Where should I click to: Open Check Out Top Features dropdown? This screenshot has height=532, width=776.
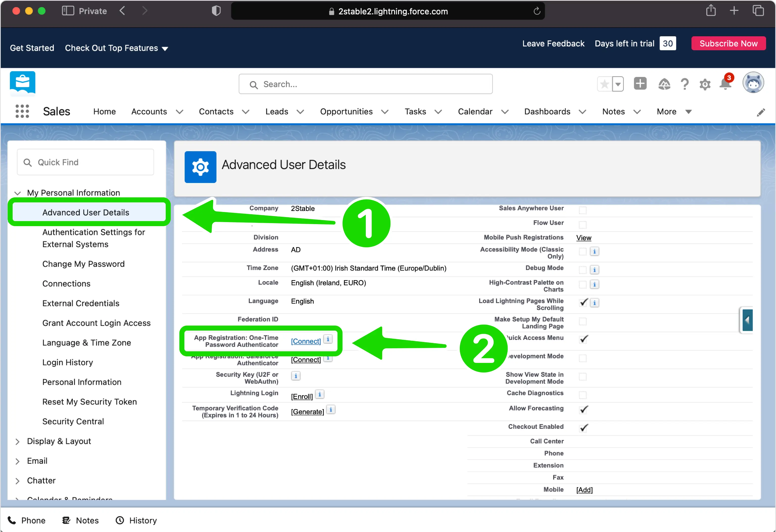click(x=116, y=48)
